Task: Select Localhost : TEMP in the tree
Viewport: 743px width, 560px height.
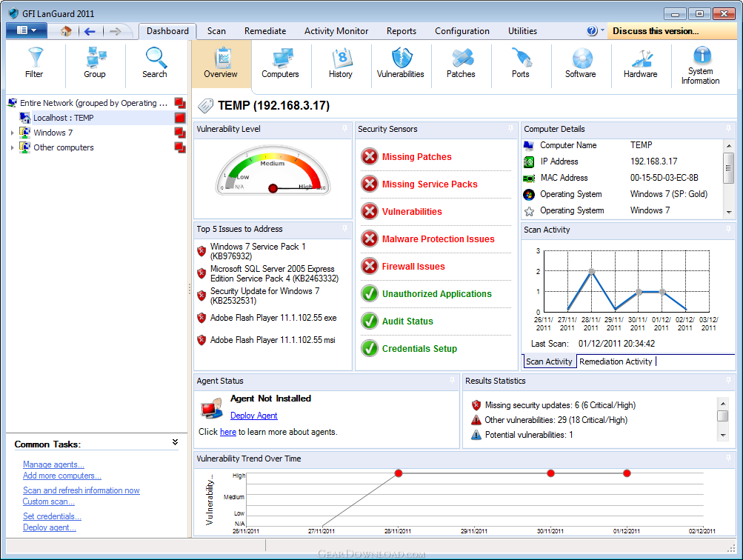Action: point(63,118)
